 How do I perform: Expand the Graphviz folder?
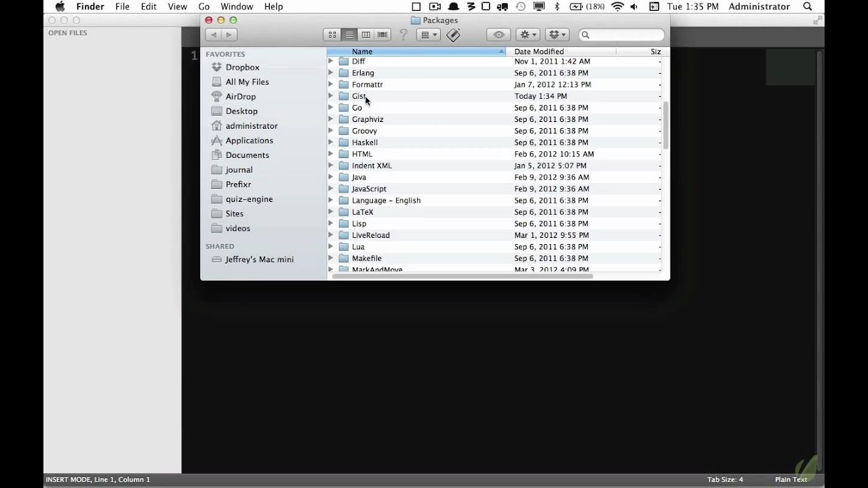(x=331, y=119)
